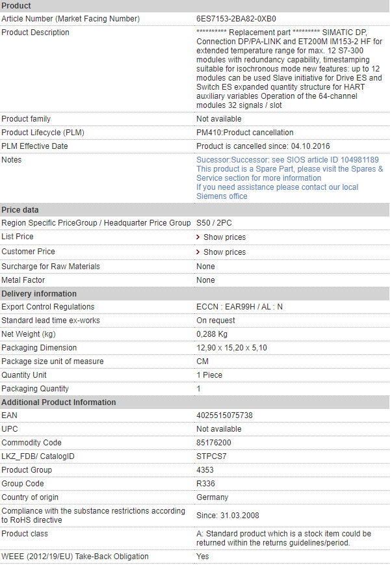Select the Product Lifecycle (PLM) label
392x565 pixels.
coord(43,133)
